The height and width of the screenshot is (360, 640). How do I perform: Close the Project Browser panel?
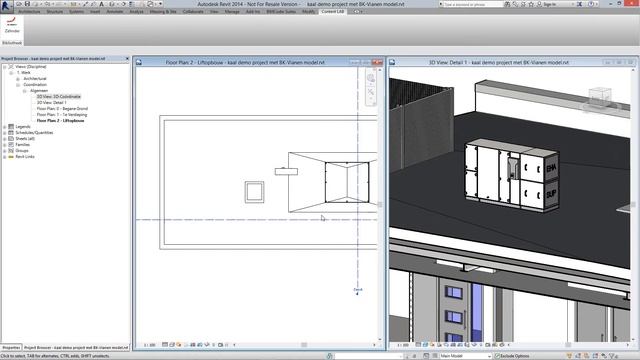[127, 58]
